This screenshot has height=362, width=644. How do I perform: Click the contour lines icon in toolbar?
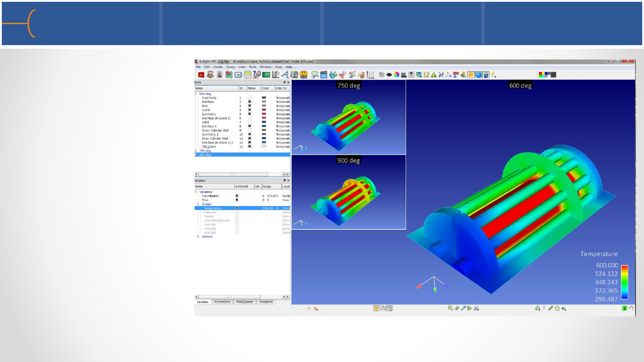coord(314,75)
